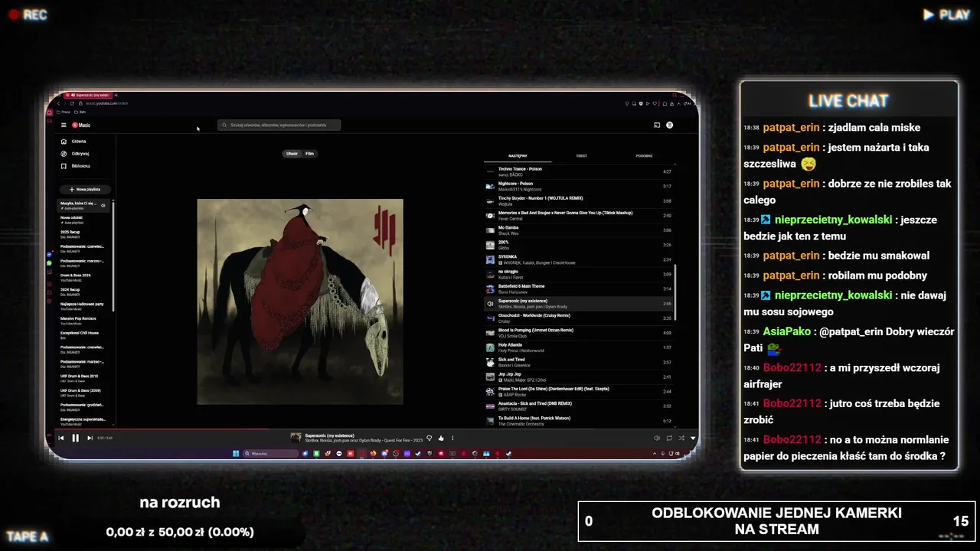Screen dimensions: 980x551
Task: Play na okrągło from the queue
Action: click(580, 274)
